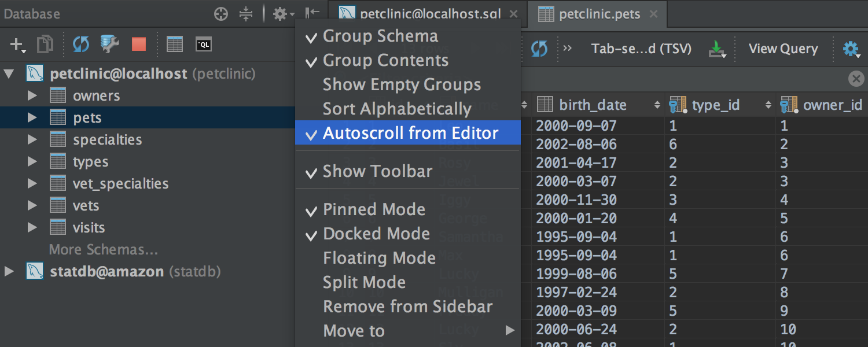Collapse all nodes via toolbar icon
The image size is (868, 347).
[x=246, y=14]
